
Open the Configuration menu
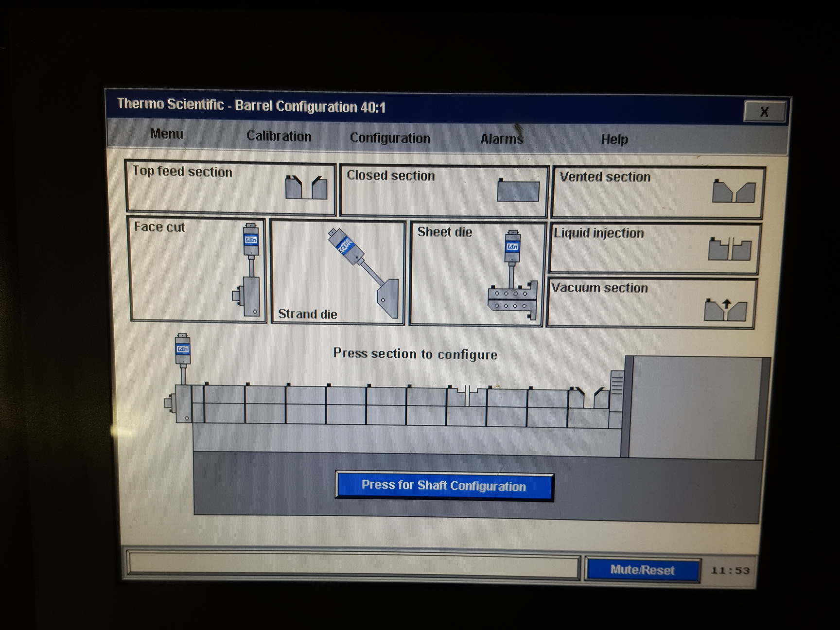click(390, 138)
